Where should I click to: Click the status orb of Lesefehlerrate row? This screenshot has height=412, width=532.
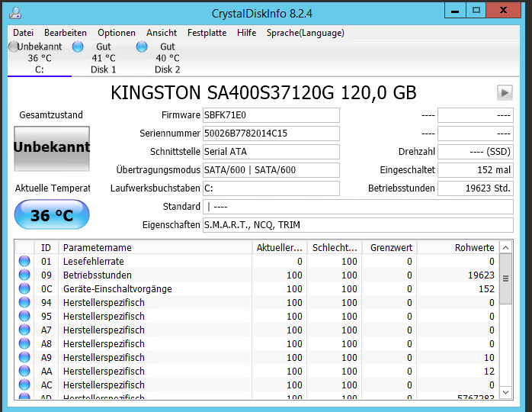24,261
